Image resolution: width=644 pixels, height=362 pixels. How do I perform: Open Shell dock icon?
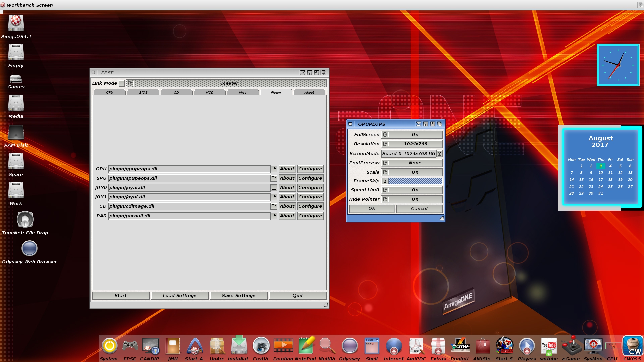(372, 346)
